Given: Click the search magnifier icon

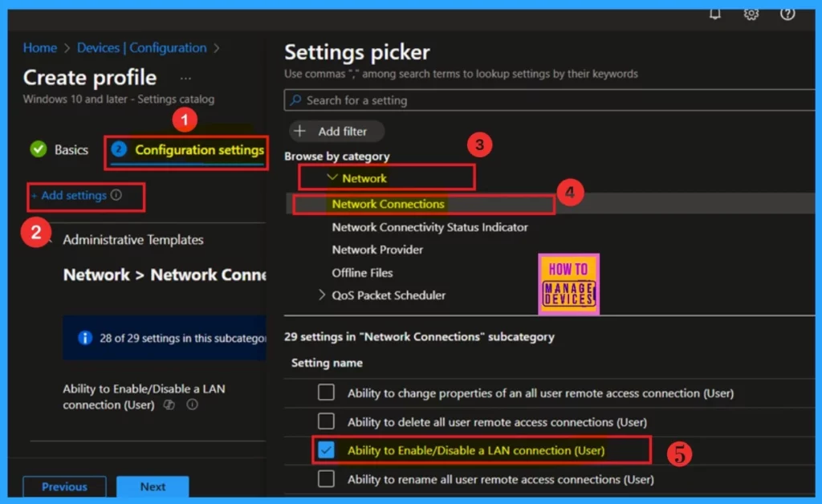Looking at the screenshot, I should (x=295, y=100).
